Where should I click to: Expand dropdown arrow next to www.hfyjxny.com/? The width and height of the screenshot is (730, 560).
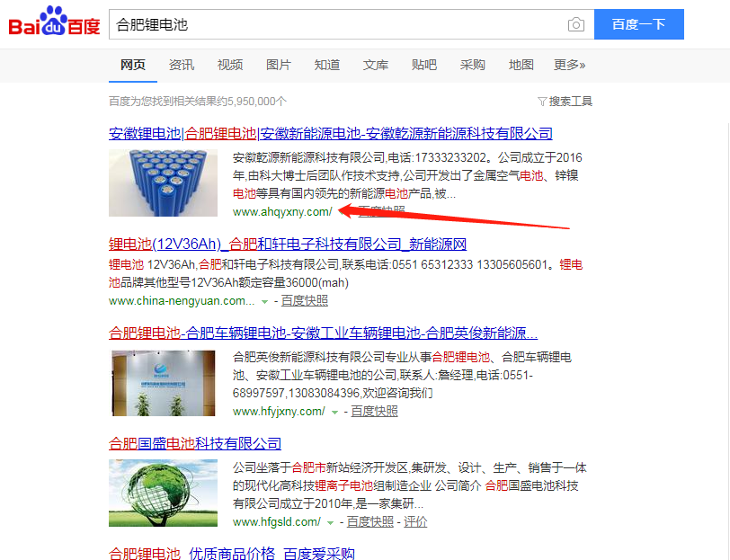tap(334, 412)
